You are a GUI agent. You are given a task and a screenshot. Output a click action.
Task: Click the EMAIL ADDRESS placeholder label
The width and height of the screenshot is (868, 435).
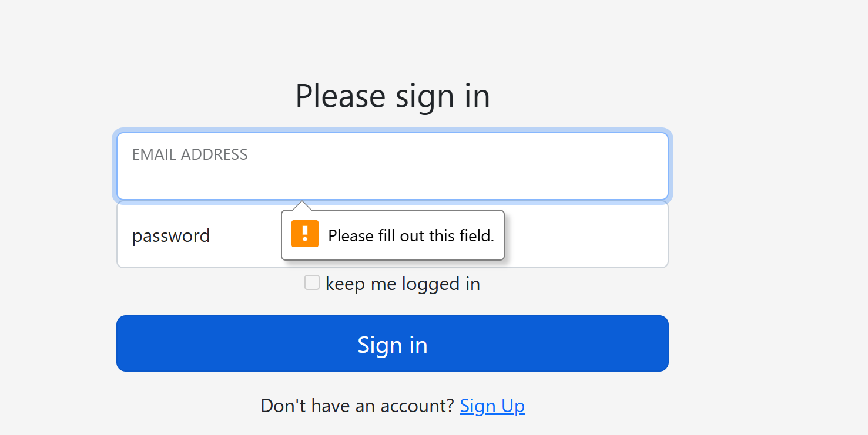pyautogui.click(x=190, y=154)
